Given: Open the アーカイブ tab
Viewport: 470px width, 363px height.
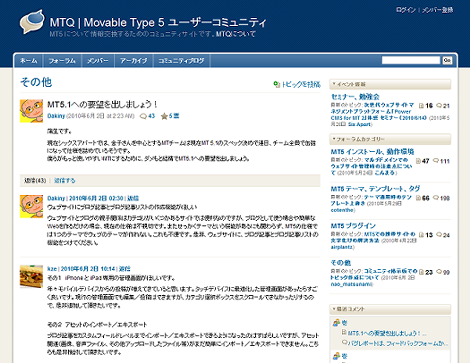Looking at the screenshot, I should [134, 61].
